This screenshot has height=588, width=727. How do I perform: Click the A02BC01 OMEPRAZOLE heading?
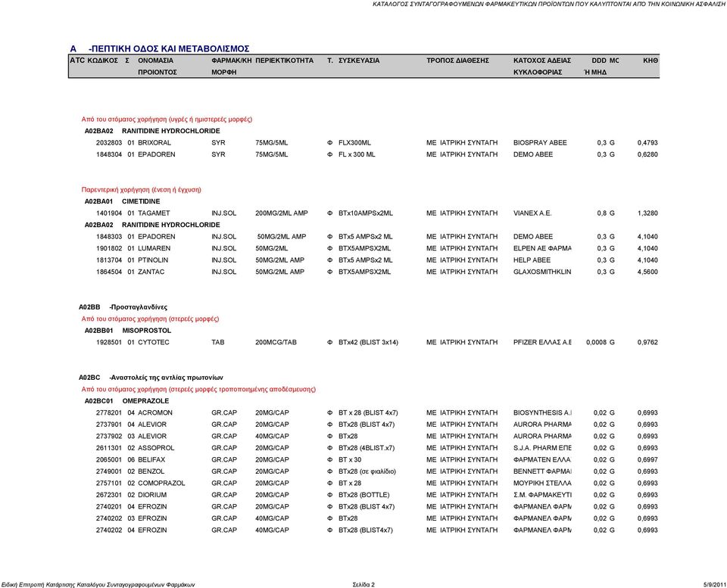126,401
